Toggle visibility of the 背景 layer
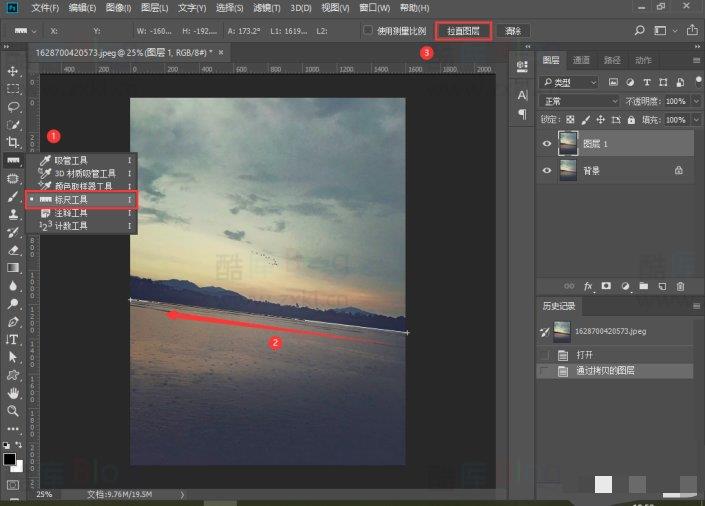This screenshot has height=506, width=705. coord(546,171)
